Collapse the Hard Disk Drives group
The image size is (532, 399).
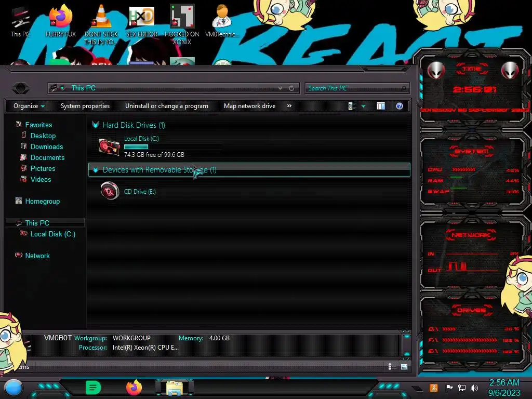[x=96, y=125]
